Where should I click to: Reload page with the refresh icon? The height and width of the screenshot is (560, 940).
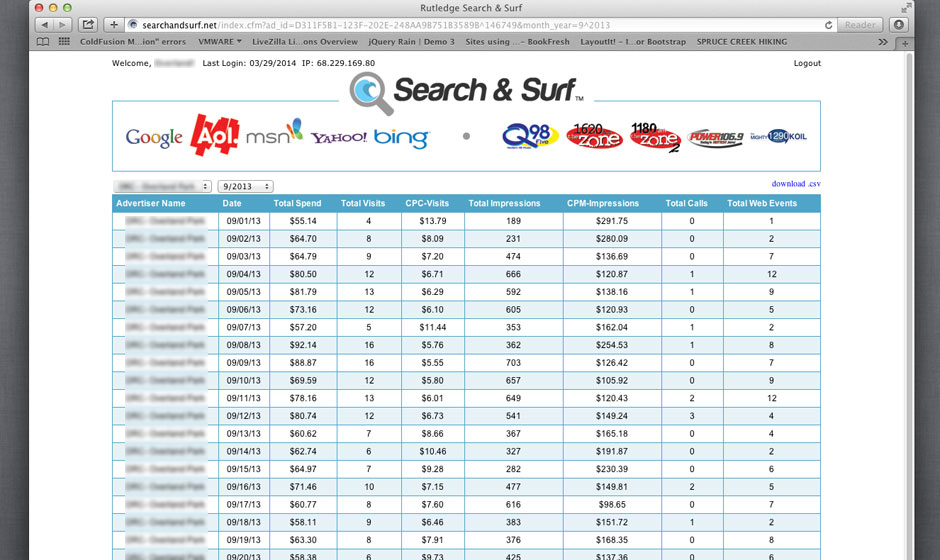[x=828, y=25]
